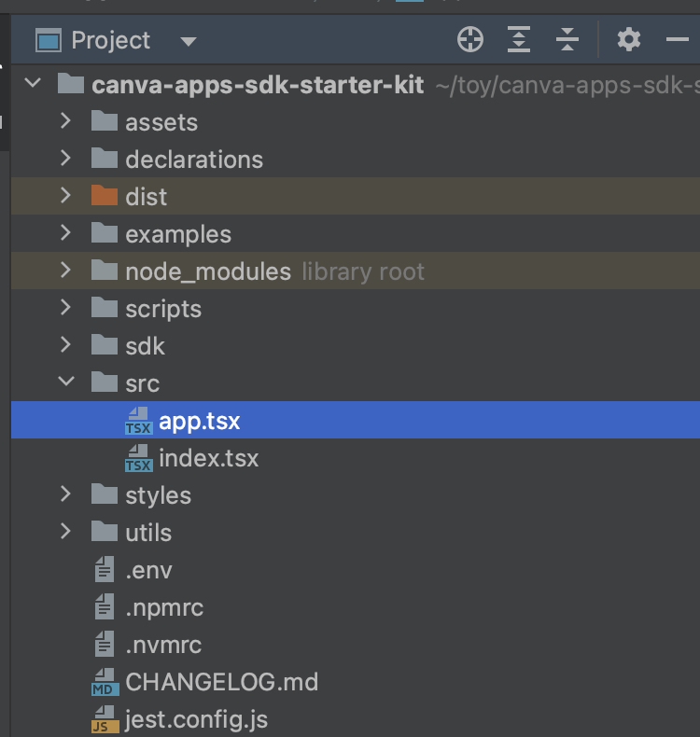Viewport: 700px width, 737px height.
Task: Click the scripts folder icon
Action: 105,308
